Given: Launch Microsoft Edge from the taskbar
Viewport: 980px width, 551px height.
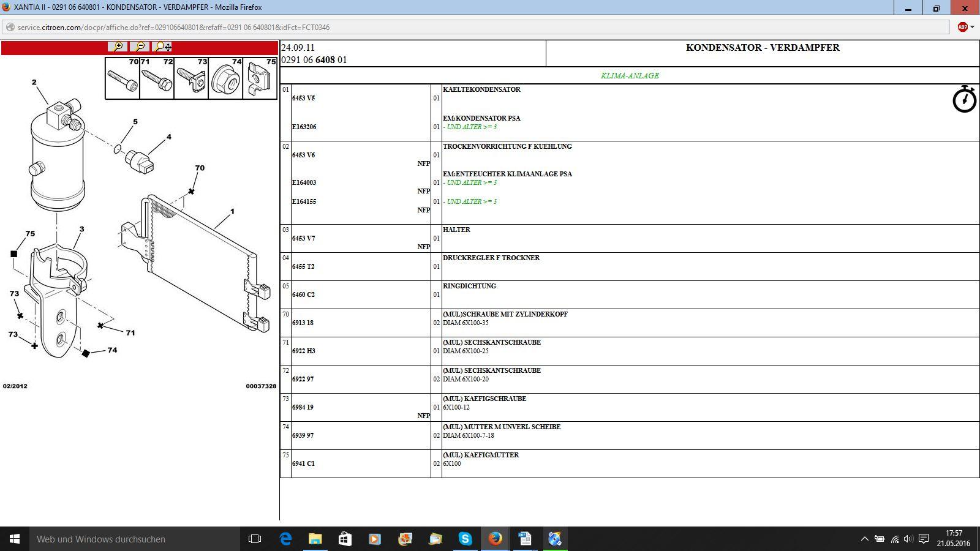Looking at the screenshot, I should (x=285, y=539).
